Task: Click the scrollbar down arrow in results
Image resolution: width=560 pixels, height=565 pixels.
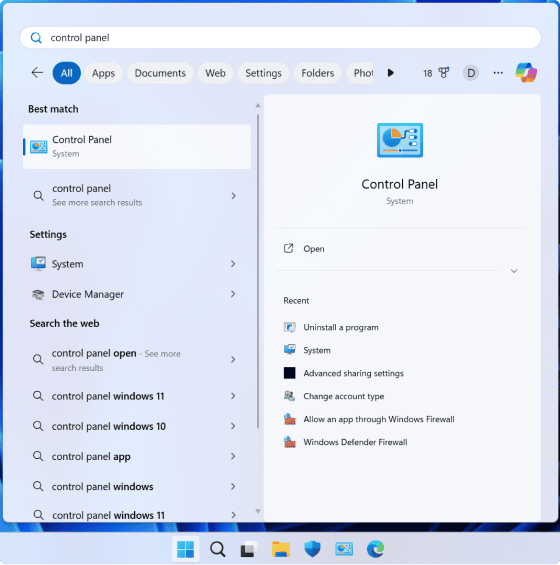Action: (258, 511)
